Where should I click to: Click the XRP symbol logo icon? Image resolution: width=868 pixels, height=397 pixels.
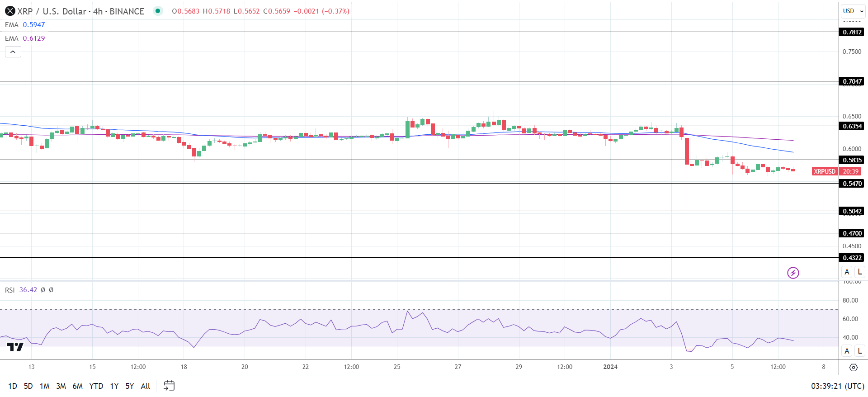10,11
